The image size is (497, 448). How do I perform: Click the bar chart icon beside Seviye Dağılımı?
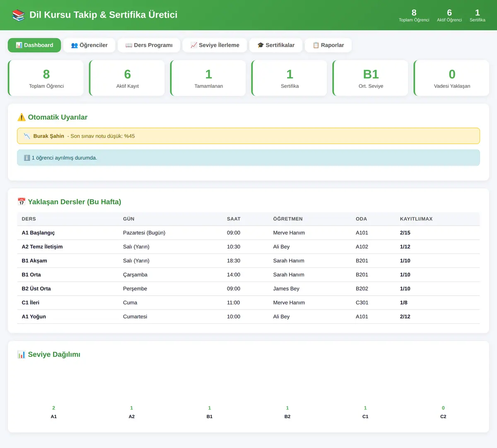22,354
